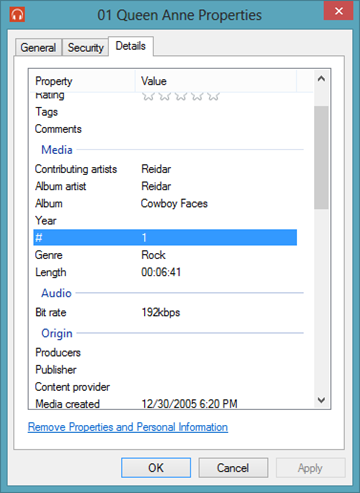Close the Properties dialog with X
Viewport: 360px width, 493px height.
(338, 11)
